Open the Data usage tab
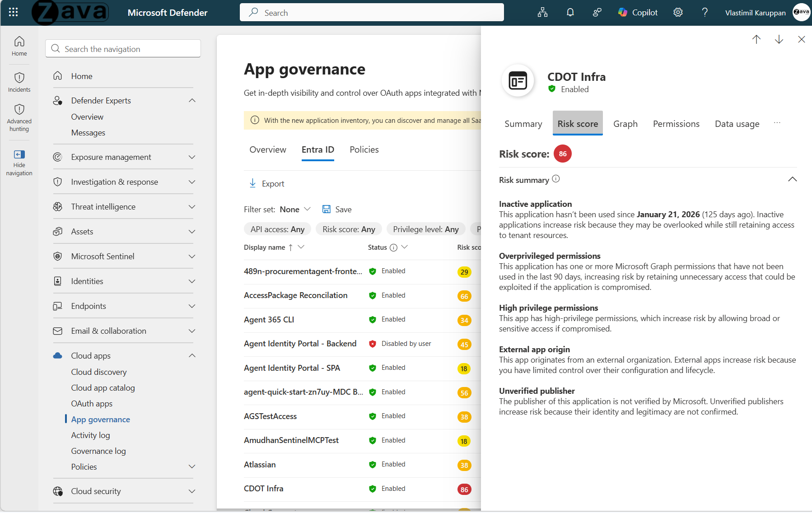Image resolution: width=812 pixels, height=513 pixels. [x=737, y=124]
